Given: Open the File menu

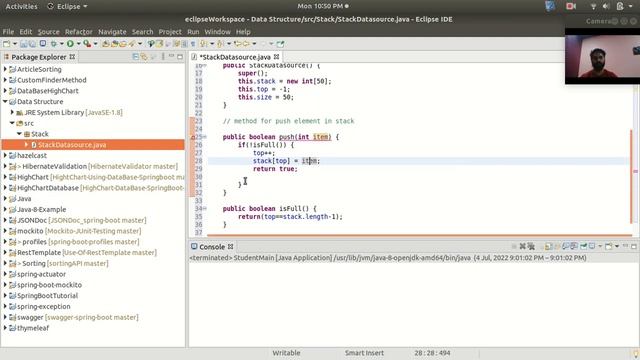Looking at the screenshot, I should click(8, 31).
